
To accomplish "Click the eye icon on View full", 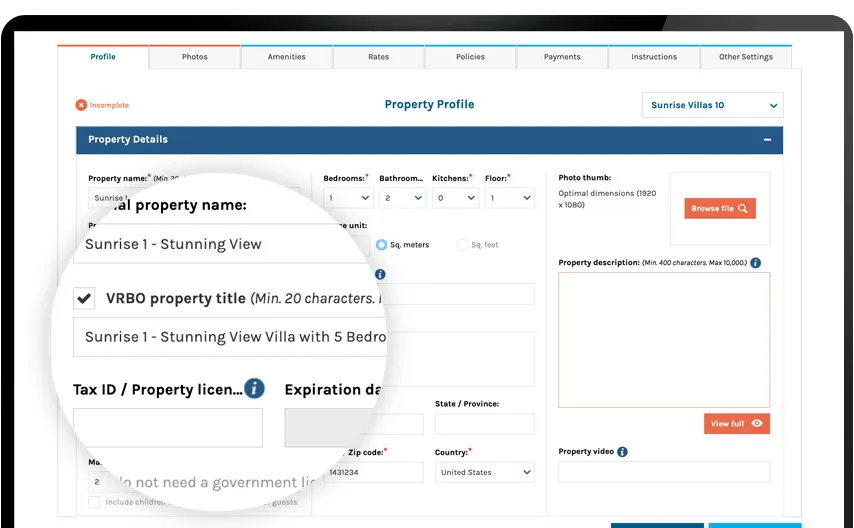I will pos(757,423).
